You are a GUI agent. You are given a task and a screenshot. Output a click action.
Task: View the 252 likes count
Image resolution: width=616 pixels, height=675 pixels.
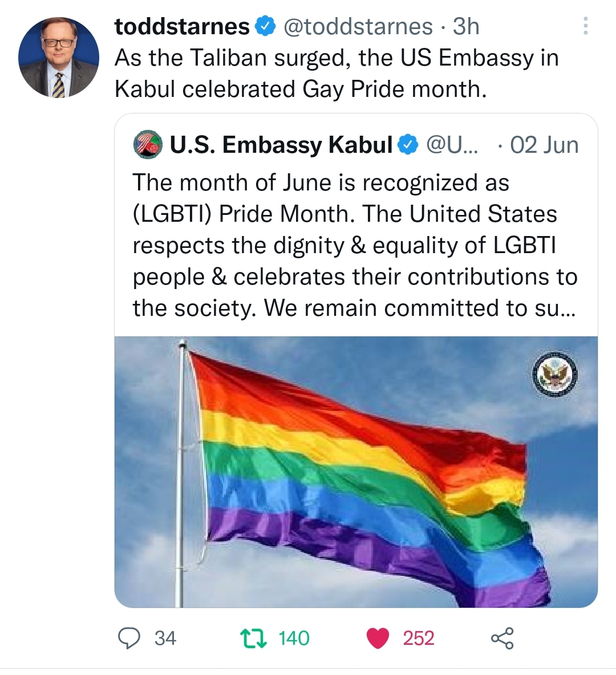coord(418,638)
